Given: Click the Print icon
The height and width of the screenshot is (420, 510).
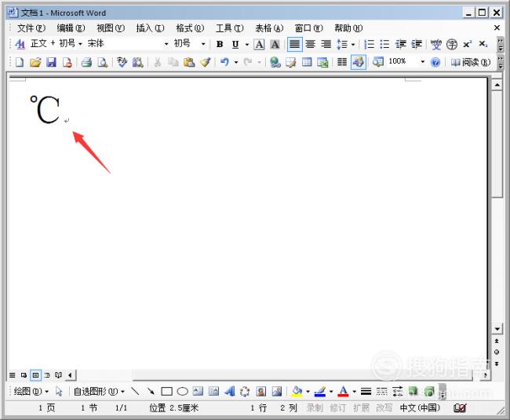Looking at the screenshot, I should pos(86,62).
